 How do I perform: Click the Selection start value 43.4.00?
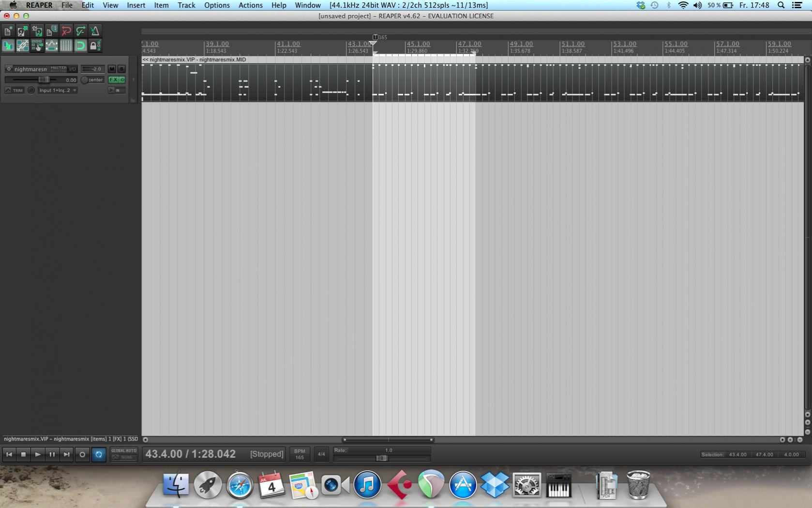click(737, 455)
